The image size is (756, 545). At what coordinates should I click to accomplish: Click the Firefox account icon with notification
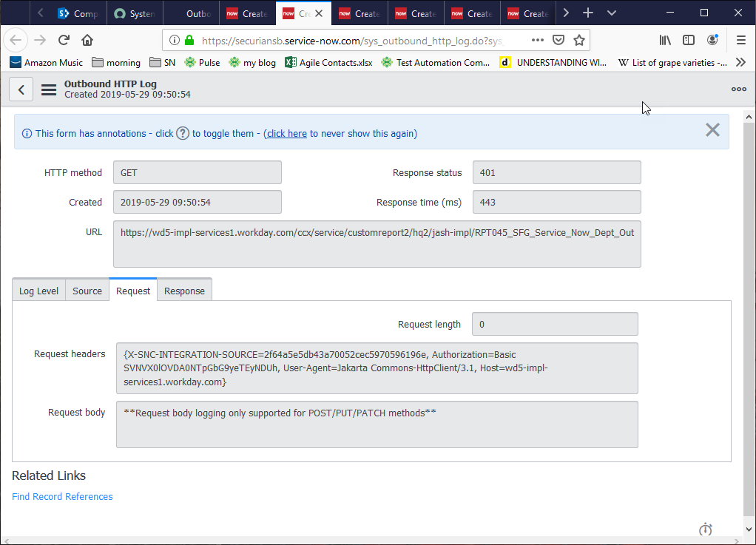(712, 39)
